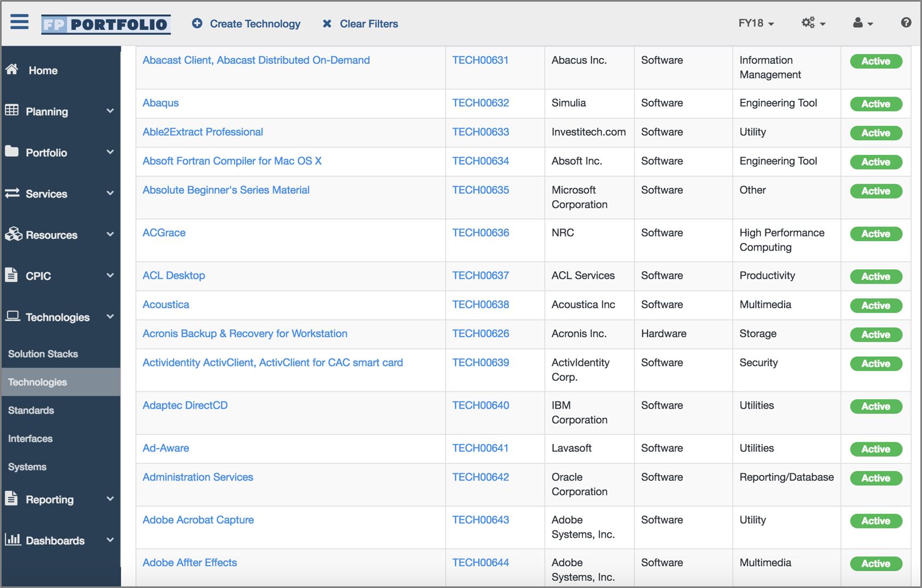
Task: Click the Dashboards bar chart icon
Action: (13, 539)
